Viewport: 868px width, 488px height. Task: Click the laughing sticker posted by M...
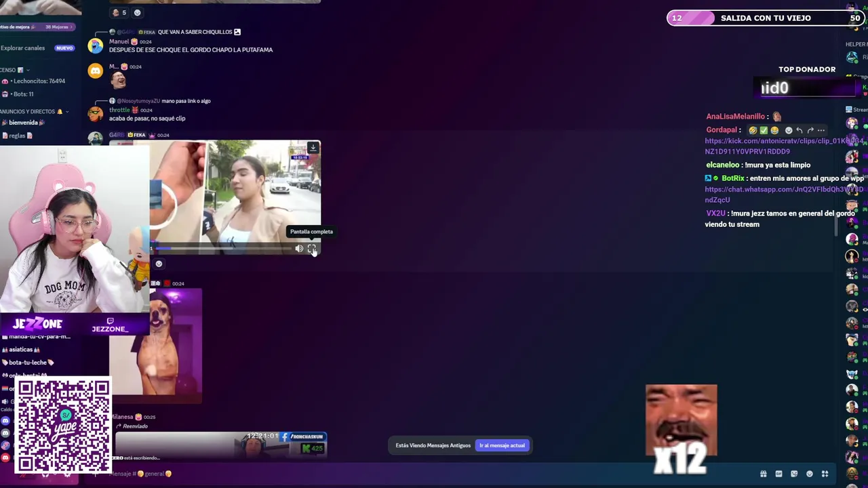coord(119,81)
